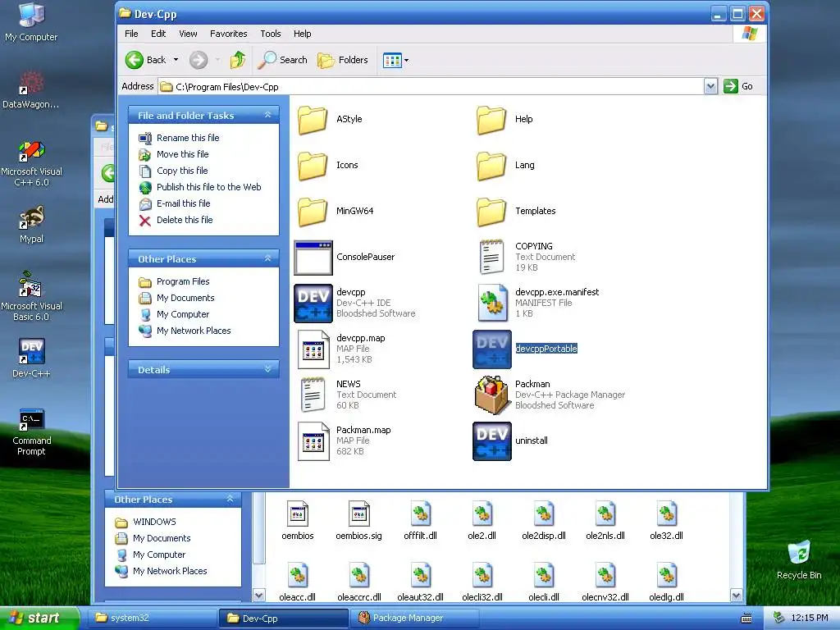Go to My Network Places in Dev-Cpp window
This screenshot has height=630, width=840.
(194, 331)
